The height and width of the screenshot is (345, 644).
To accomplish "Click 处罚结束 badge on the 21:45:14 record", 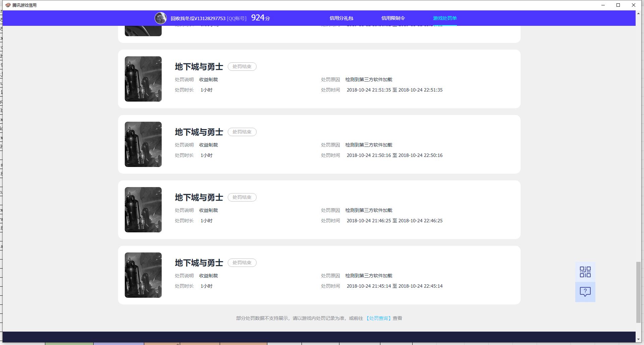I will [x=242, y=263].
